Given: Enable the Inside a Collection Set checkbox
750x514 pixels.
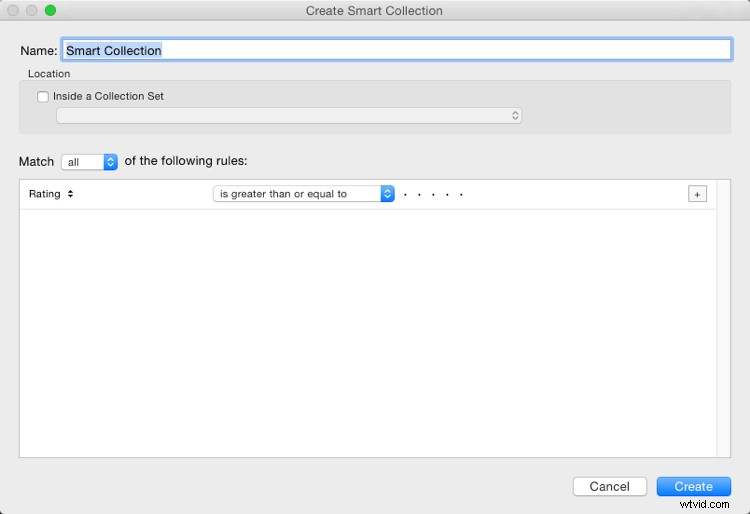Looking at the screenshot, I should 43,97.
